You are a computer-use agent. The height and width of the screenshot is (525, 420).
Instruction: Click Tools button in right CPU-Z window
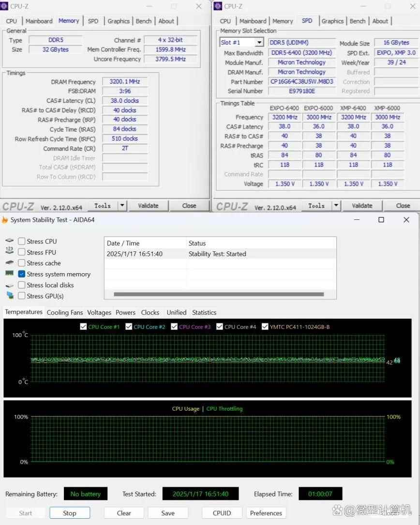(316, 205)
